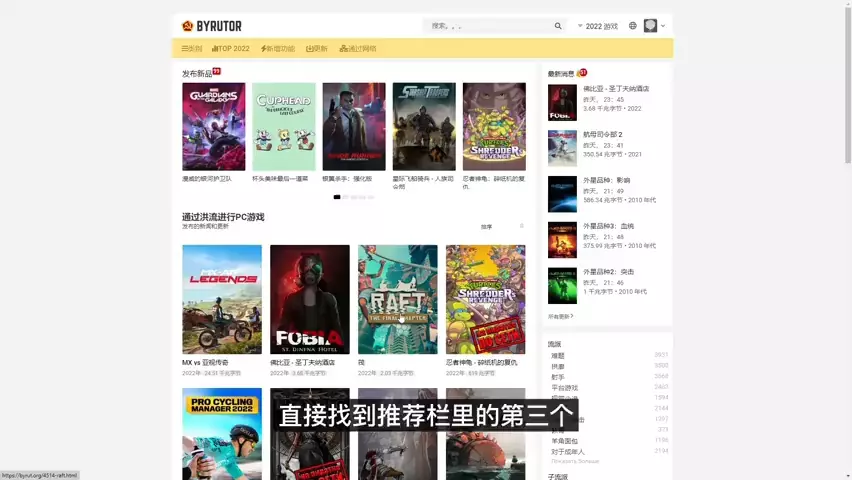Open the 2022 游戏 dropdown

pyautogui.click(x=598, y=26)
